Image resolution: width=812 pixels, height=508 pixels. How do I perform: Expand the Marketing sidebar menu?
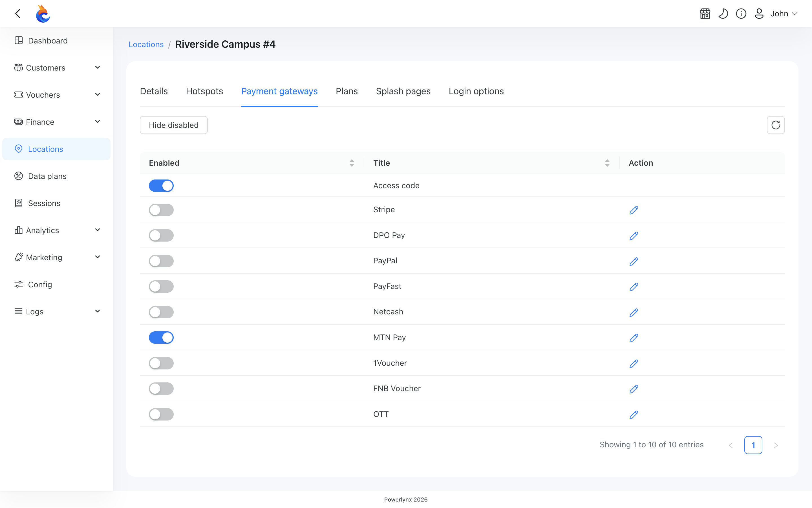(56, 257)
